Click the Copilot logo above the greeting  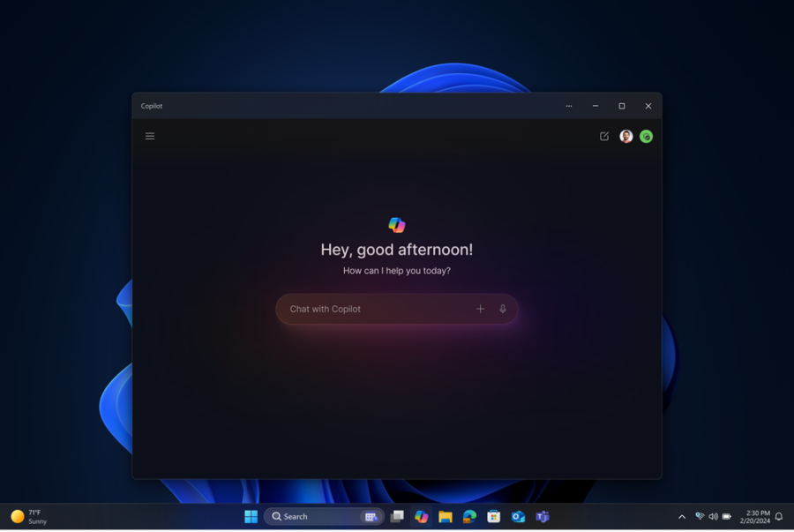coord(397,223)
